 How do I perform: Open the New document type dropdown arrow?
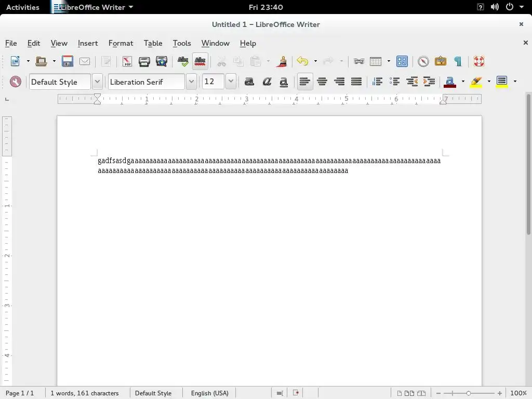tap(28, 61)
